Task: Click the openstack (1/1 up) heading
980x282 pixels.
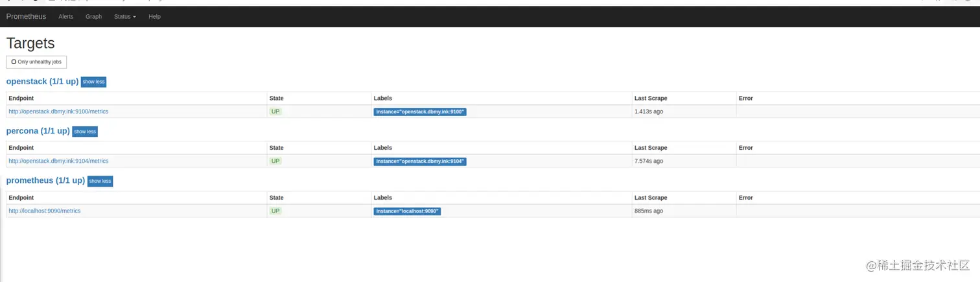Action: pos(42,82)
